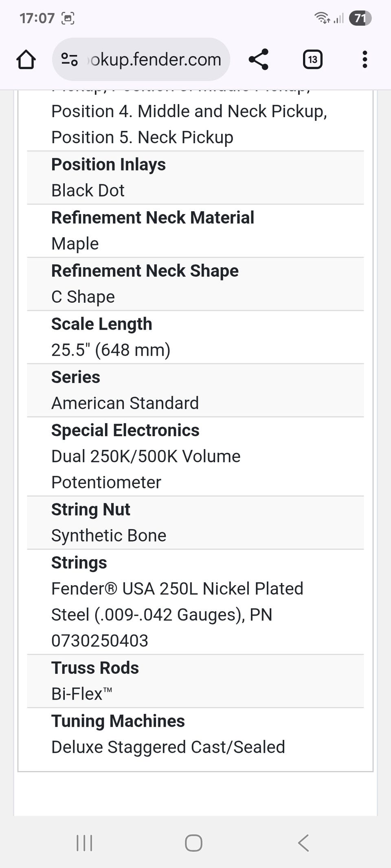This screenshot has width=391, height=868.
Task: Open site settings icon in address bar
Action: coord(69,60)
